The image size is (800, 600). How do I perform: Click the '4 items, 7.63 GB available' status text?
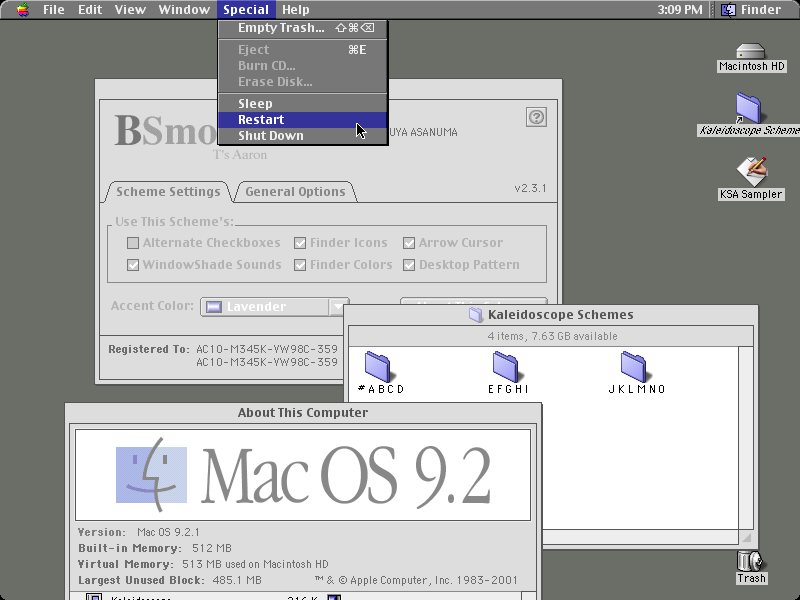pos(553,336)
